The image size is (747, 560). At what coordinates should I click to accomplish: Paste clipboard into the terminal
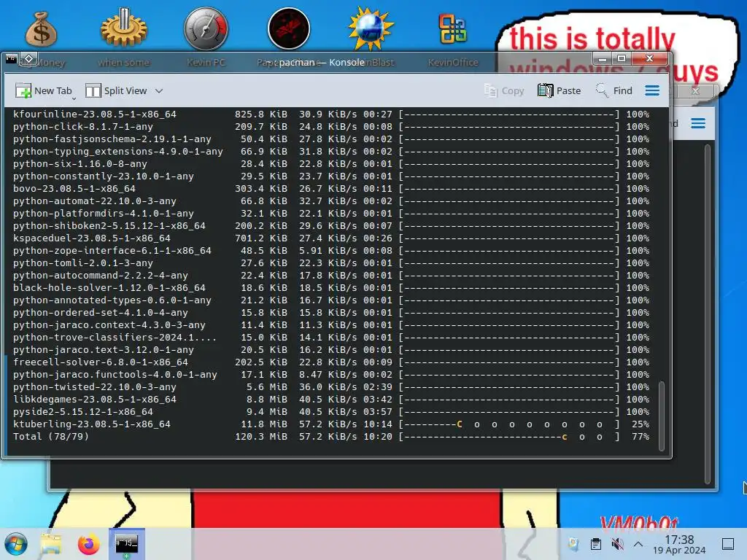click(x=560, y=90)
